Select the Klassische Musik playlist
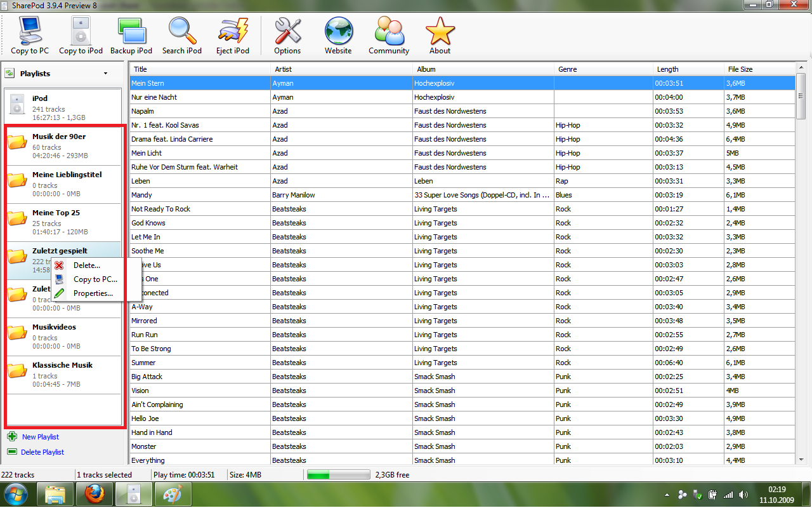Image resolution: width=812 pixels, height=508 pixels. pyautogui.click(x=63, y=375)
